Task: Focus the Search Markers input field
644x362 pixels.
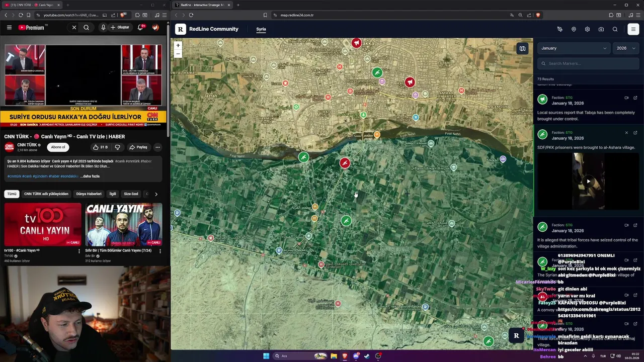Action: (x=588, y=63)
